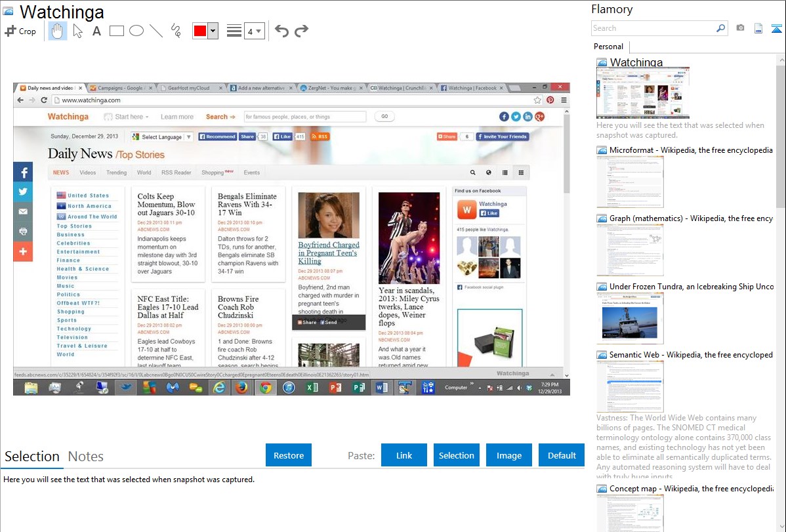Switch to the Selection tab
786x532 pixels.
[x=32, y=457]
